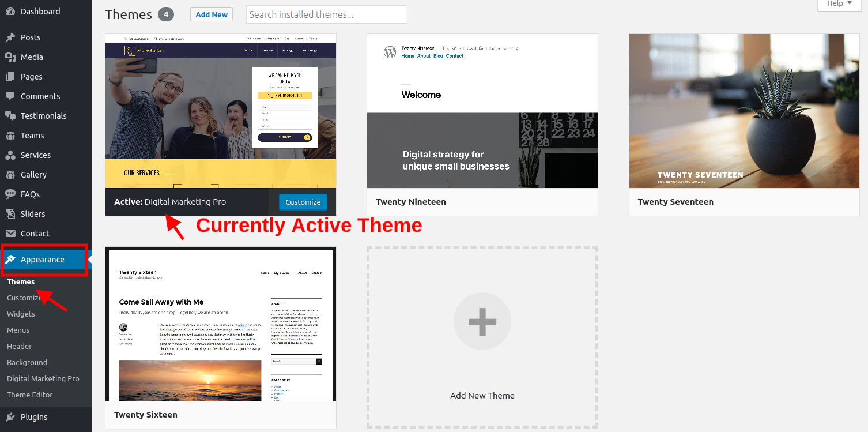Click the plus icon to add theme
Viewport: 868px width, 432px height.
click(x=482, y=322)
